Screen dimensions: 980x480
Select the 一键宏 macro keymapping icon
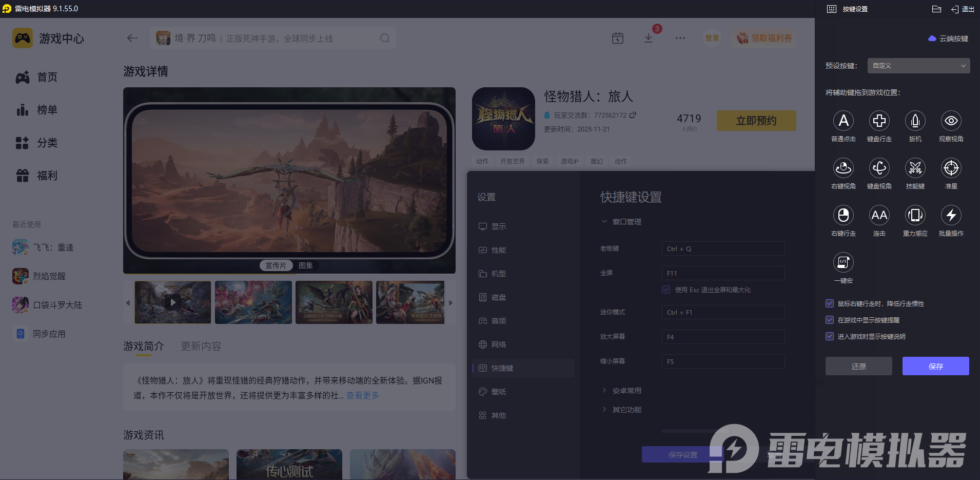[843, 263]
